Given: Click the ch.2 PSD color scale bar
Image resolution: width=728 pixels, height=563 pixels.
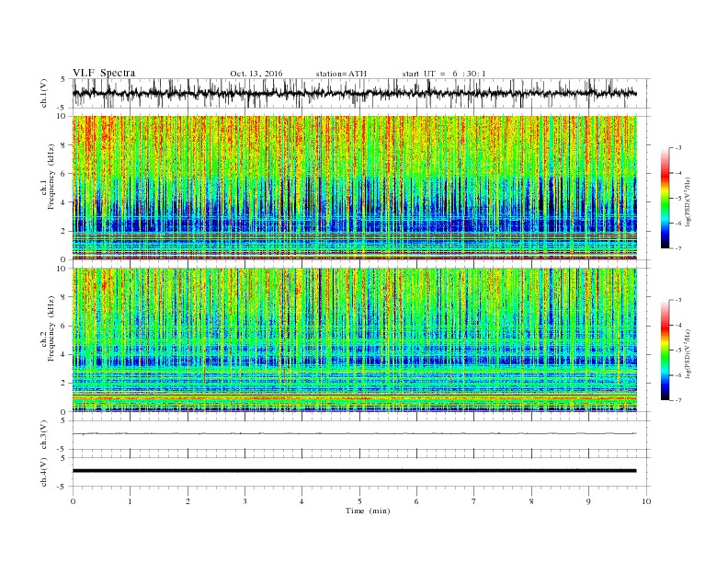Looking at the screenshot, I should pos(665,350).
